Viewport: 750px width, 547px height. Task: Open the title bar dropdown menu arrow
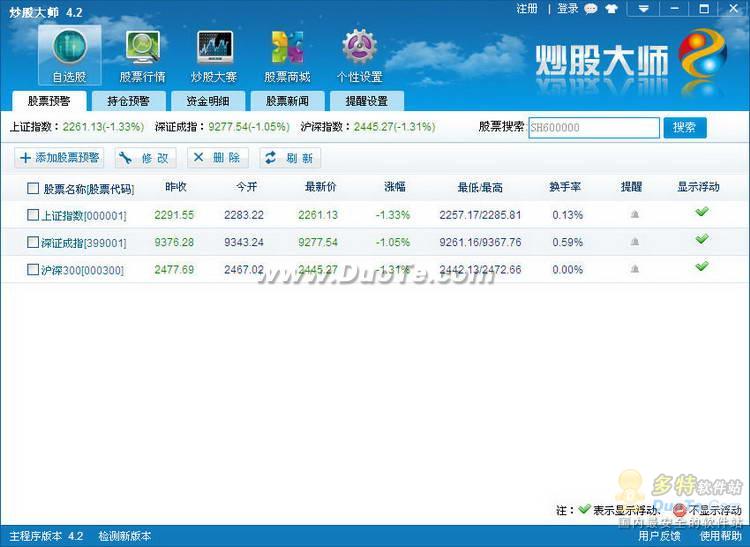point(643,9)
